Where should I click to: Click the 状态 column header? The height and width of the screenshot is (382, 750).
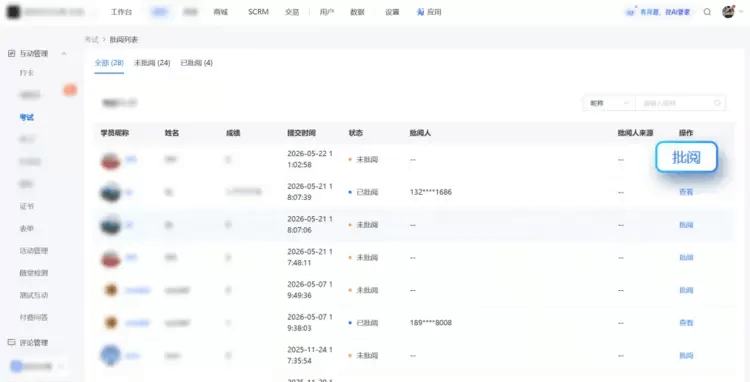click(356, 133)
